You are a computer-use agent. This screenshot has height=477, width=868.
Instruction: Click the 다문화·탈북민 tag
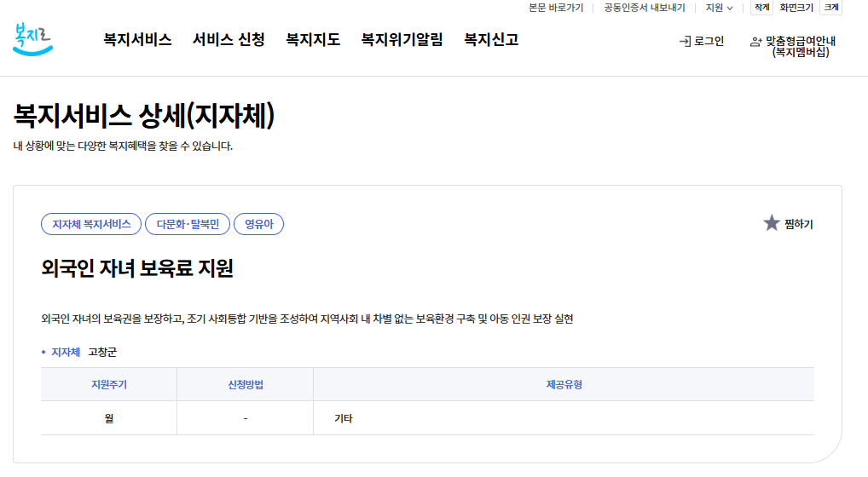pos(188,224)
